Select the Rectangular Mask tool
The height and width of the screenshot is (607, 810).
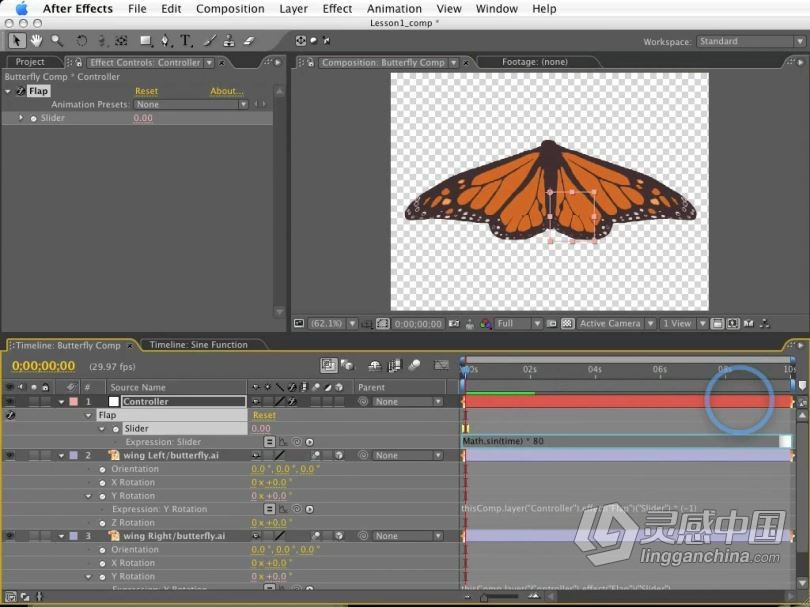pos(146,41)
